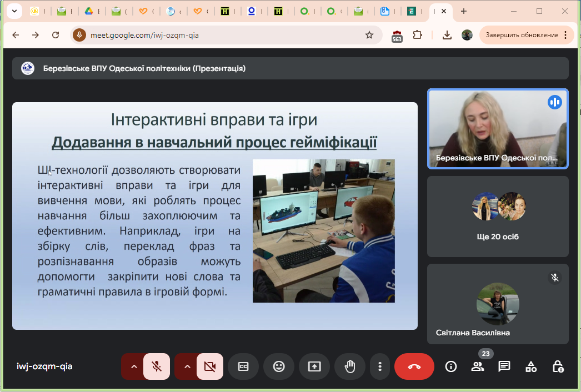The image size is (581, 392).
Task: Open the activities shapes icon
Action: click(531, 366)
